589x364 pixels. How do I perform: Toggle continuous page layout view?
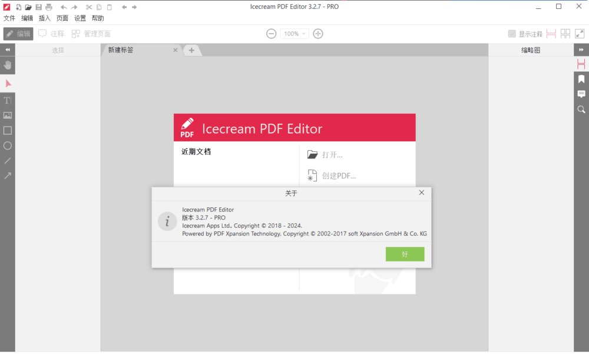click(551, 34)
